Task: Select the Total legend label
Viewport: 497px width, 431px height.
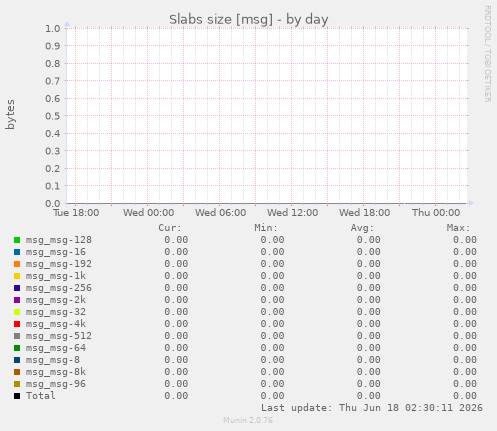Action: tap(41, 396)
